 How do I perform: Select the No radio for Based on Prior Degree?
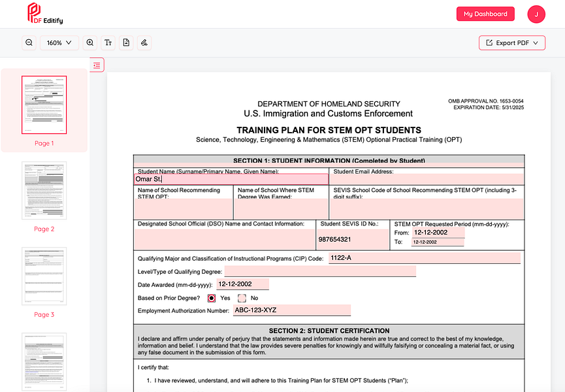tap(242, 298)
